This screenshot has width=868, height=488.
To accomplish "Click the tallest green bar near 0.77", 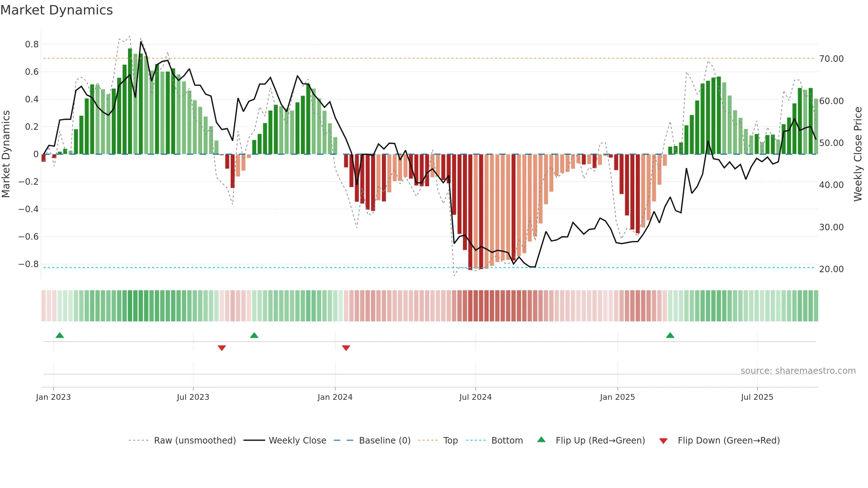I will (130, 101).
